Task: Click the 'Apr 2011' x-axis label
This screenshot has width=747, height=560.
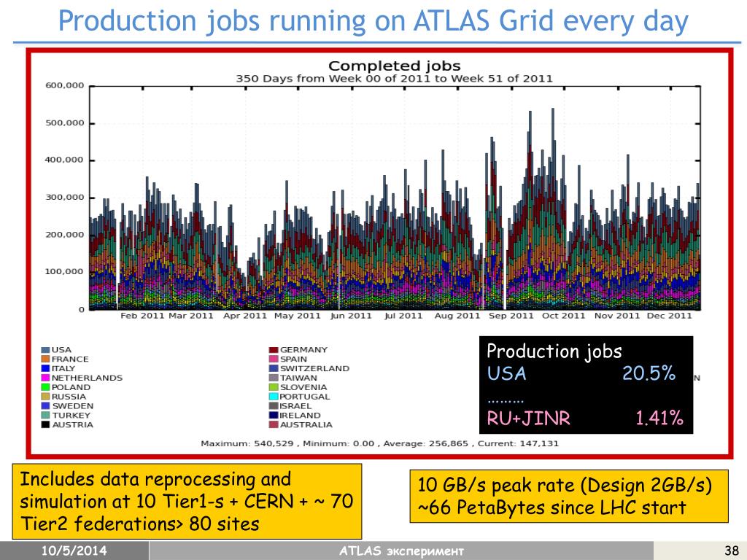Action: coord(245,316)
